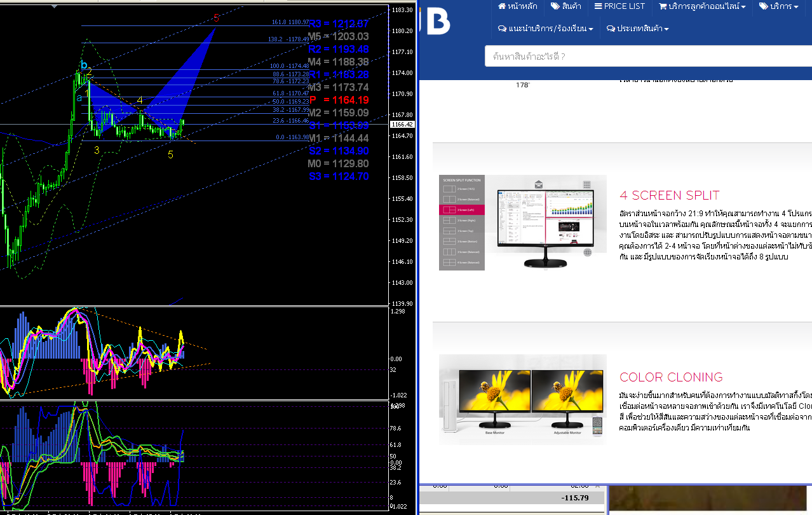Expand the ประเภทสินค้า category dropdown
This screenshot has height=515, width=812.
638,29
